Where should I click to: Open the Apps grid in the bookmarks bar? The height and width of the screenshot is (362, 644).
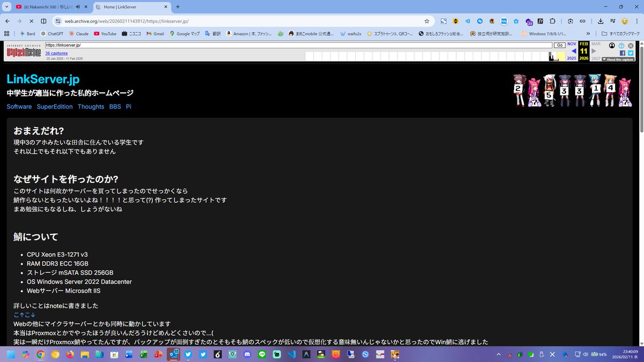click(7, 33)
